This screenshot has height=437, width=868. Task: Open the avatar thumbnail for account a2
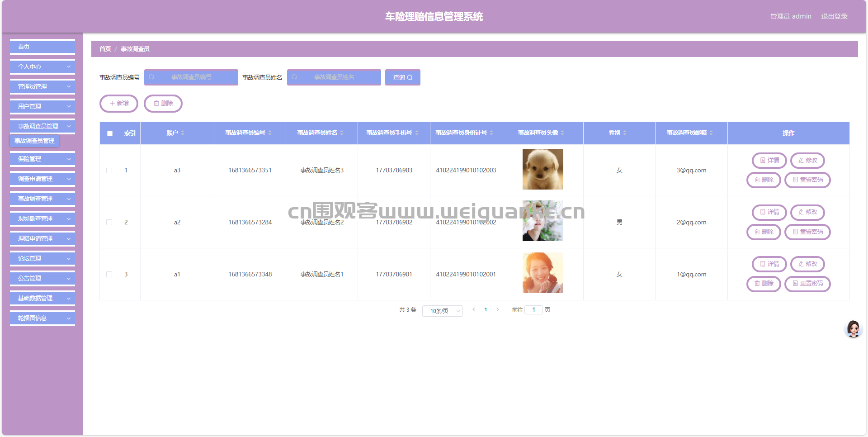(542, 221)
